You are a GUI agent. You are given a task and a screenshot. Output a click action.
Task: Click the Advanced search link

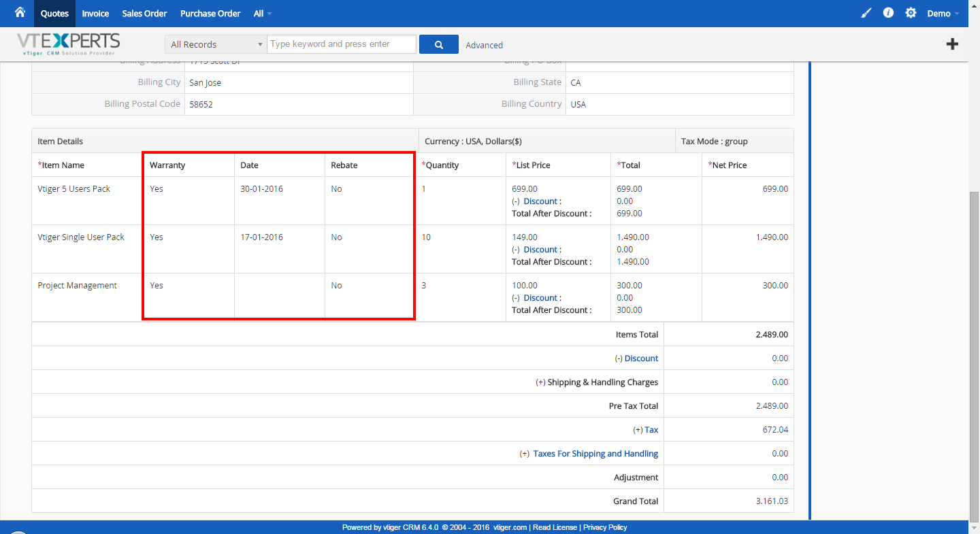click(x=485, y=45)
